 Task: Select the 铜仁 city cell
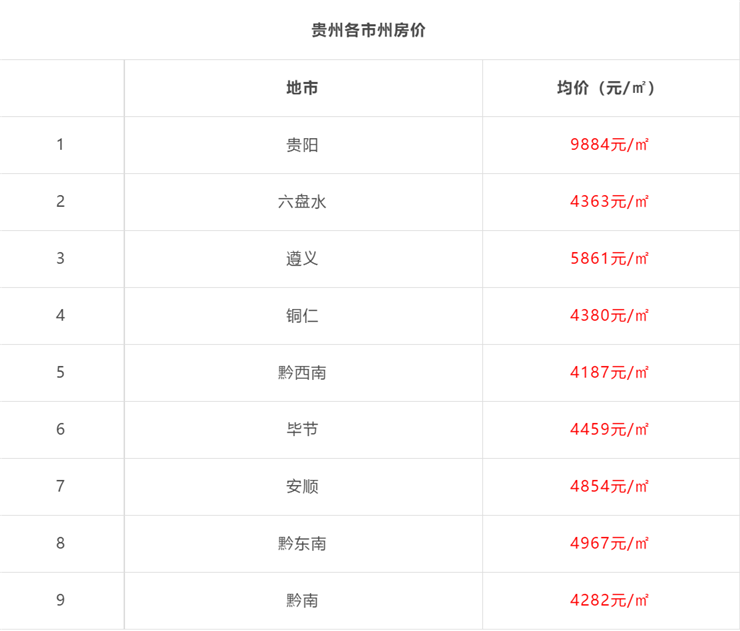tap(302, 316)
